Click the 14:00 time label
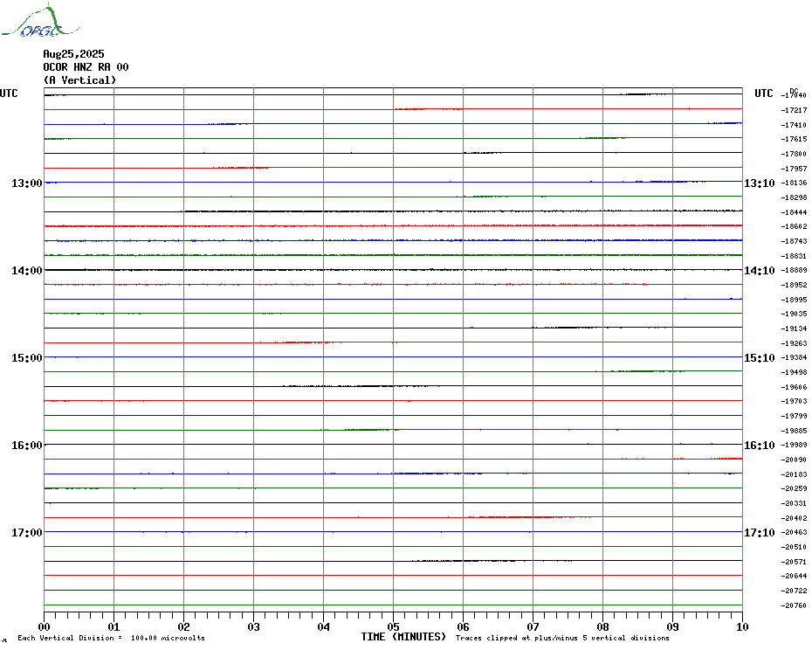 click(x=27, y=271)
